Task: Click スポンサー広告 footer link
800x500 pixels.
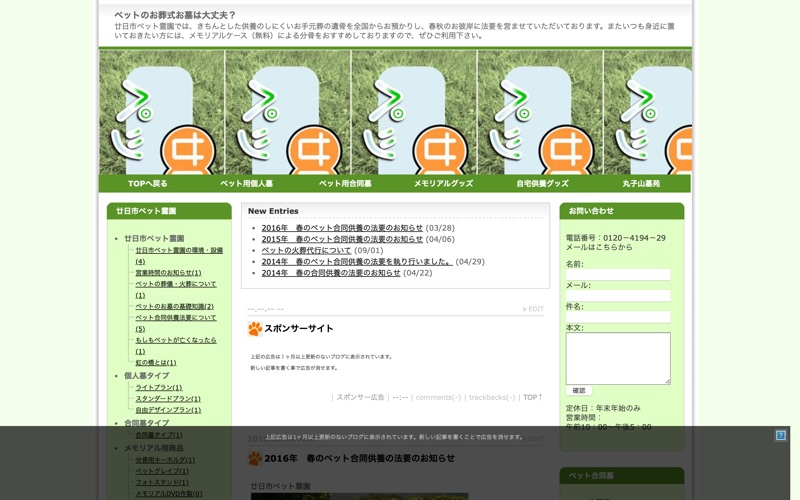Action: coord(360,397)
